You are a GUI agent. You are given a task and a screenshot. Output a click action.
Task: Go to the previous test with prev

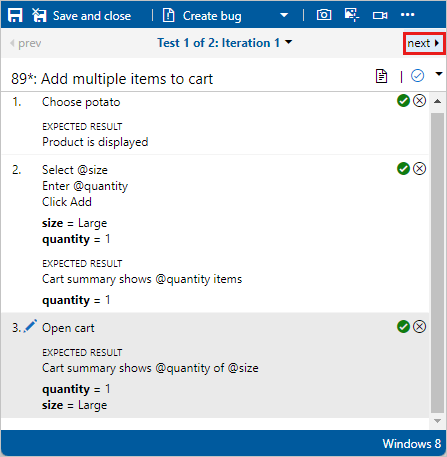[26, 43]
